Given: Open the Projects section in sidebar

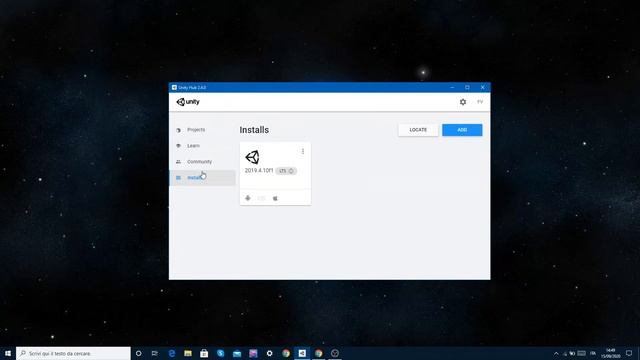Looking at the screenshot, I should [x=196, y=130].
